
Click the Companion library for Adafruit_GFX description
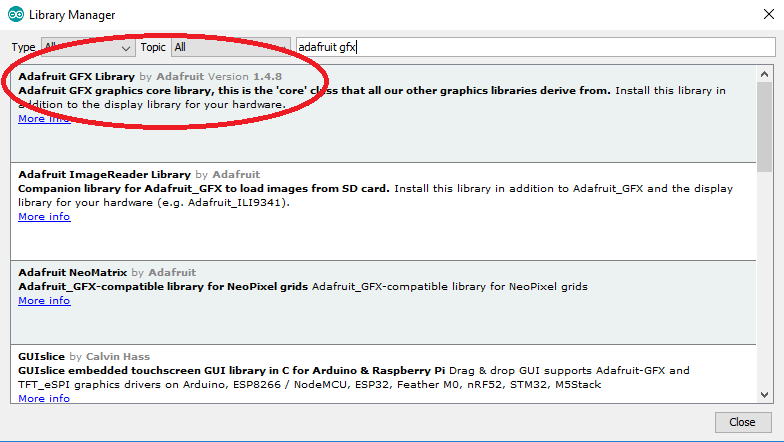[x=204, y=188]
